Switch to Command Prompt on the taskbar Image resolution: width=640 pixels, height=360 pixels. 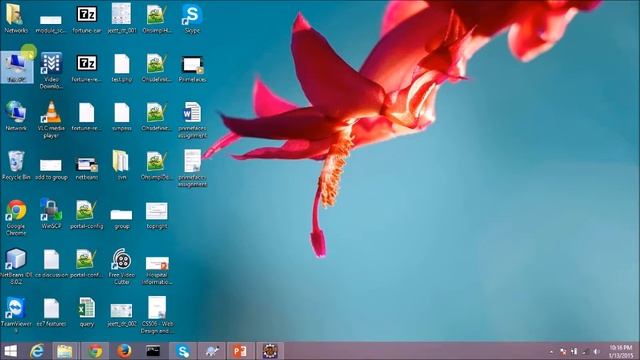click(x=153, y=351)
